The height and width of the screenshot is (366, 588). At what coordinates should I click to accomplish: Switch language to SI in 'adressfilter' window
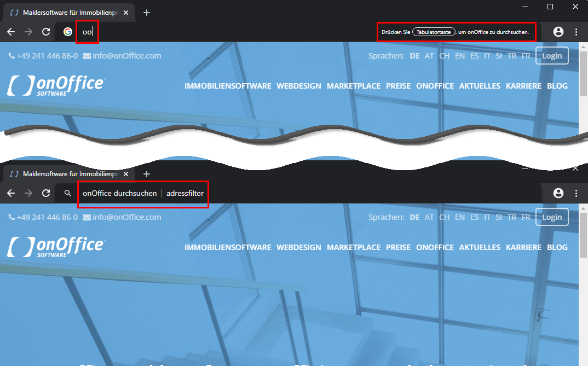tap(499, 217)
